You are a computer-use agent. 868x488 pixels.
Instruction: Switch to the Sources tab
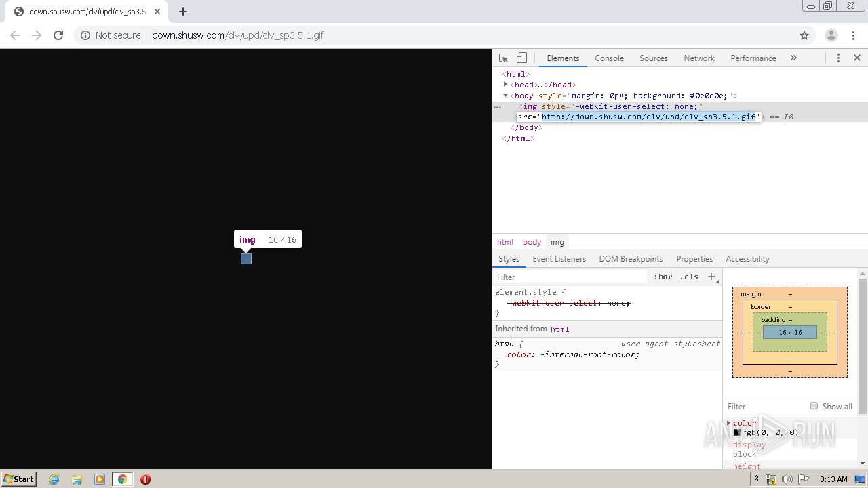click(x=654, y=58)
